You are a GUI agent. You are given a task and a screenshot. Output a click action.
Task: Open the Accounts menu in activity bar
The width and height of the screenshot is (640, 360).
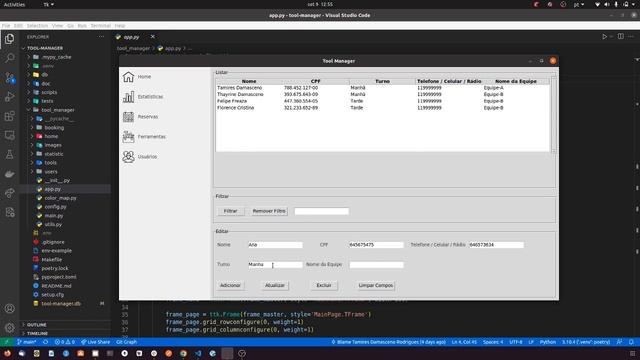tap(9, 309)
